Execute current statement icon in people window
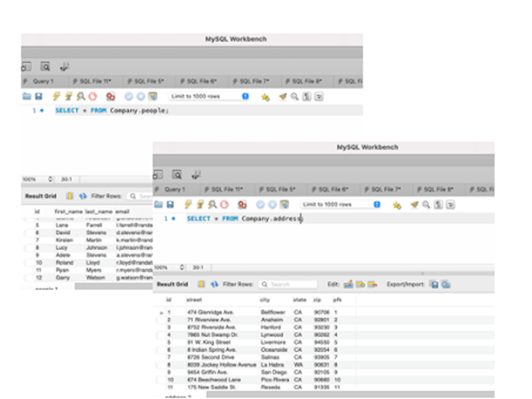 (68, 97)
